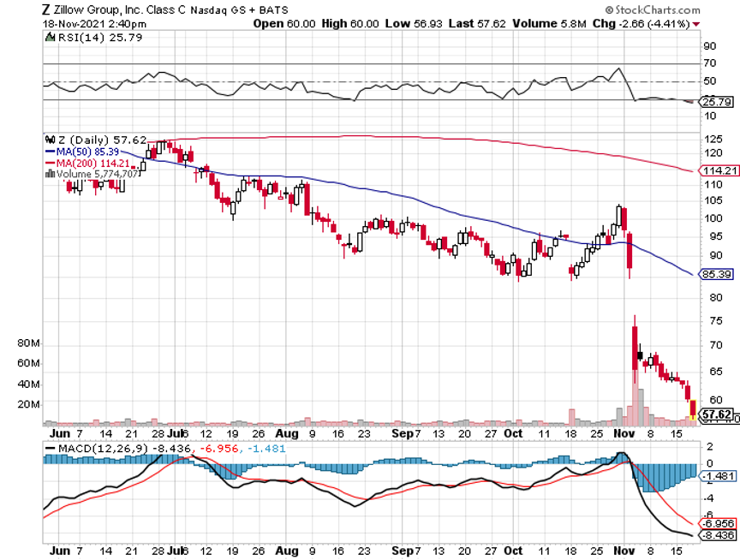Click the boxed 57.62 price axis label
The image size is (740, 560).
tap(716, 414)
